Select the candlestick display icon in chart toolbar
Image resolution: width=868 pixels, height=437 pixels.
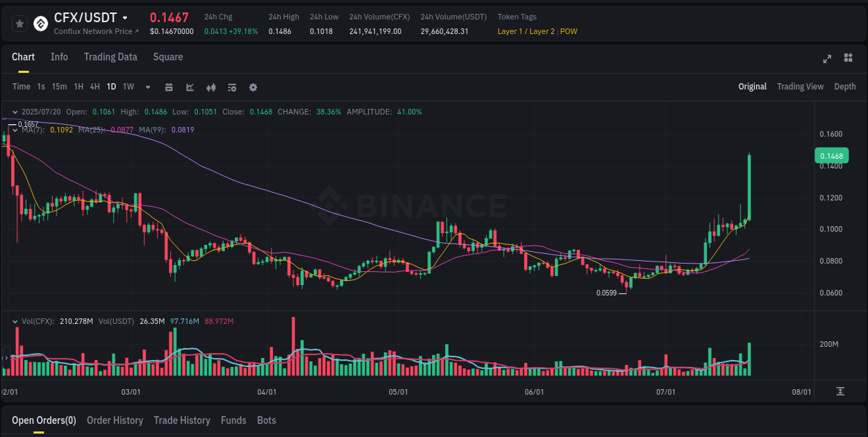(x=211, y=87)
